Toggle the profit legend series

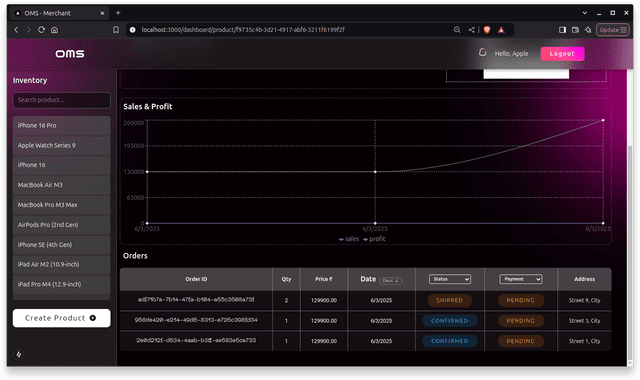tap(374, 239)
